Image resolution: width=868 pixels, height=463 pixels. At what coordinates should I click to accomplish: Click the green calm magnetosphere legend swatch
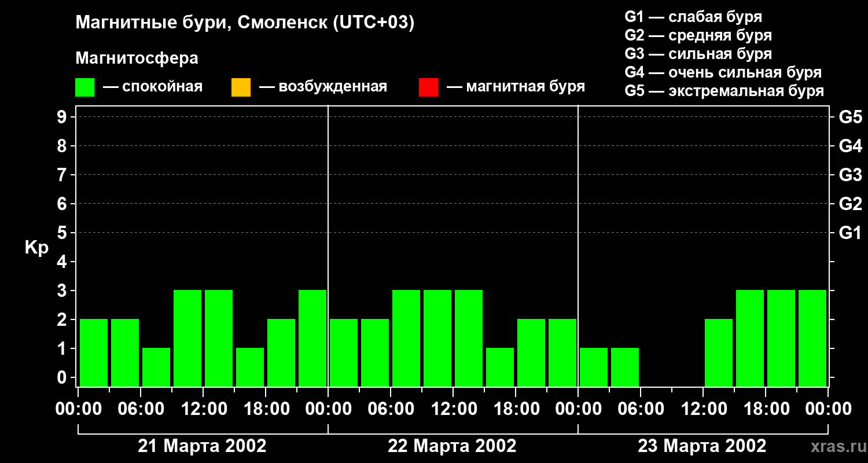coord(85,87)
